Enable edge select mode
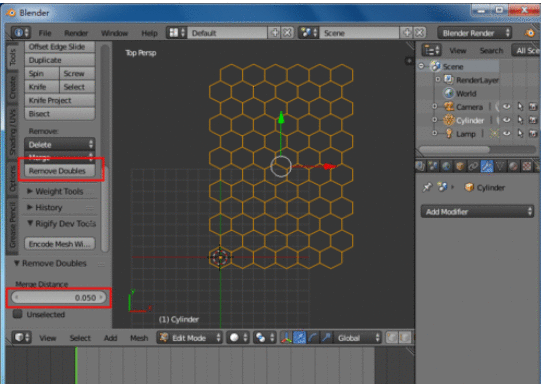541x384 pixels. click(404, 337)
